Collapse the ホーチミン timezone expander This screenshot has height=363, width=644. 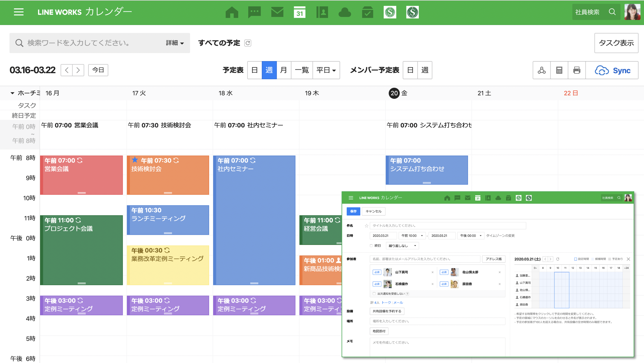[12, 93]
